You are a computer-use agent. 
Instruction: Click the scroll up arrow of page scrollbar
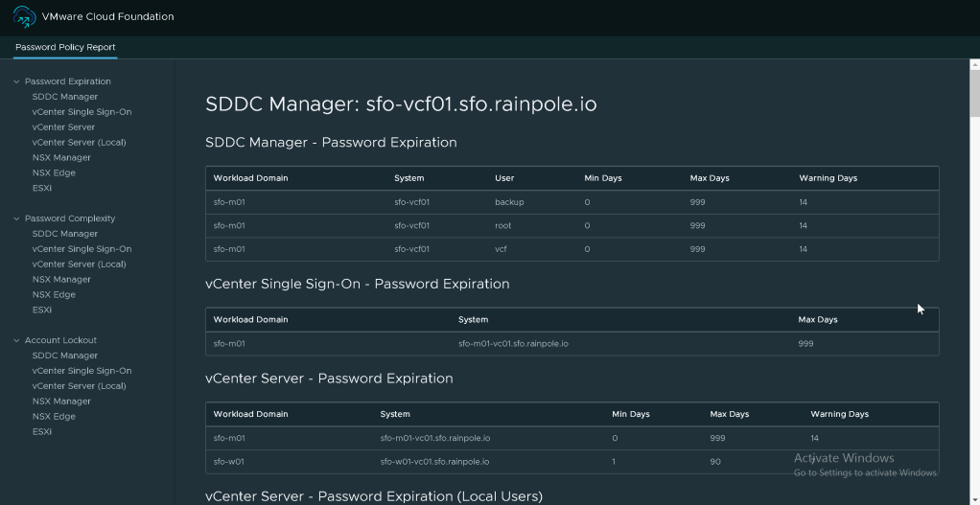(x=973, y=64)
